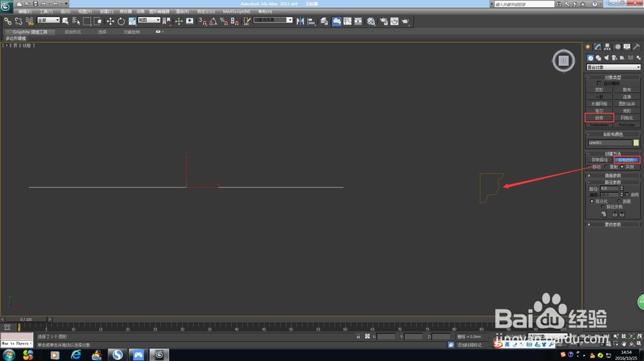Open the 创建(C) menu

106,12
